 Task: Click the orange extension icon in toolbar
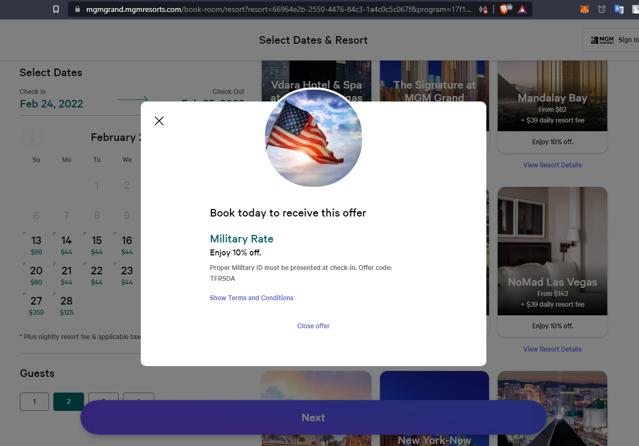pyautogui.click(x=584, y=9)
